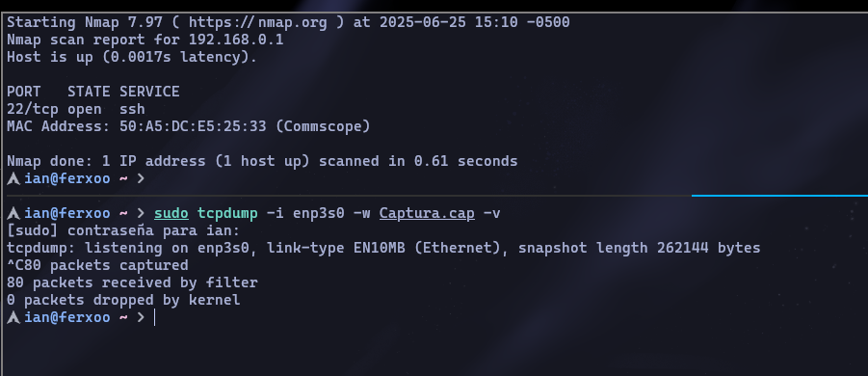Click the underlined sudo command word
Image resolution: width=868 pixels, height=376 pixels.
pyautogui.click(x=171, y=213)
